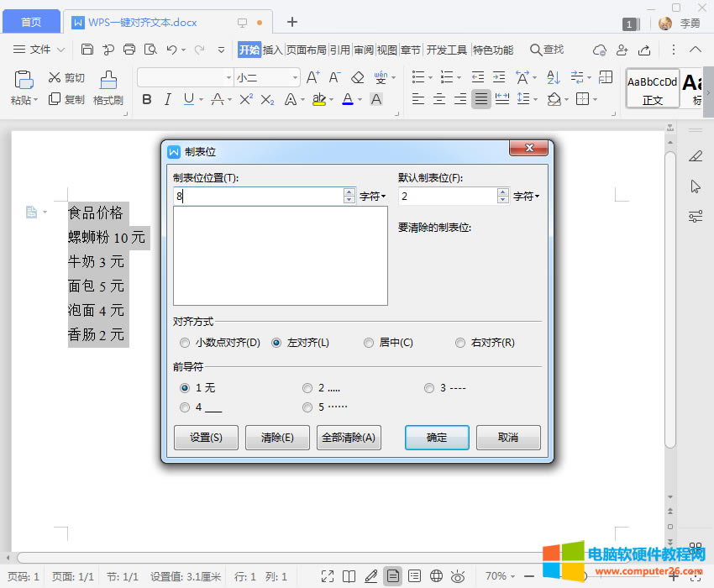
Task: Expand the 字符 unit dropdown for tab position
Action: (372, 197)
